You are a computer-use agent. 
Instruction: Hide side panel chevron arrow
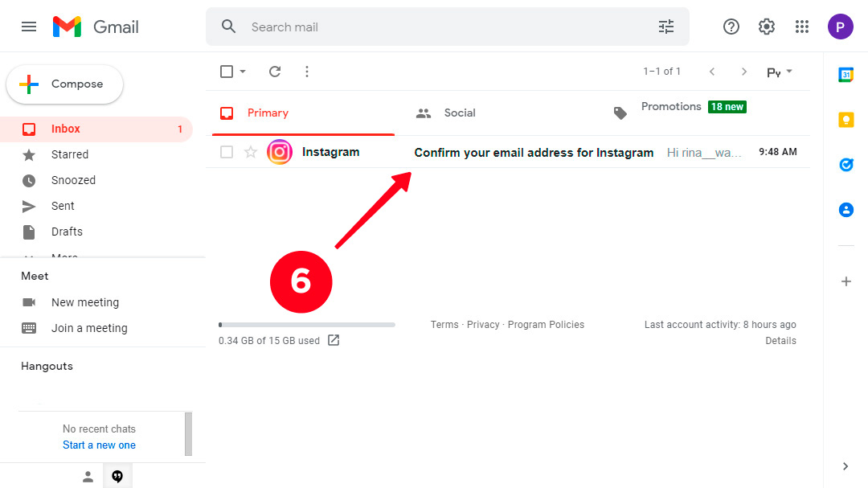point(845,466)
